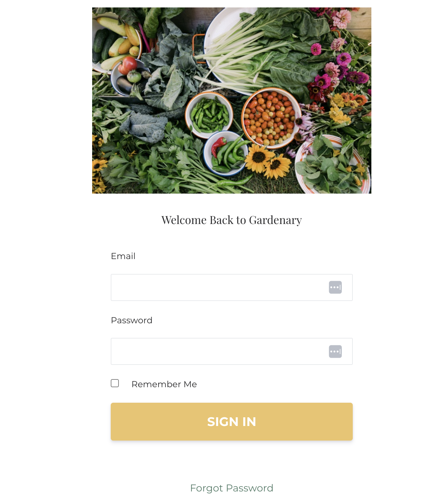This screenshot has width=448, height=502.
Task: Enable the Remember Me checkbox
Action: (115, 383)
